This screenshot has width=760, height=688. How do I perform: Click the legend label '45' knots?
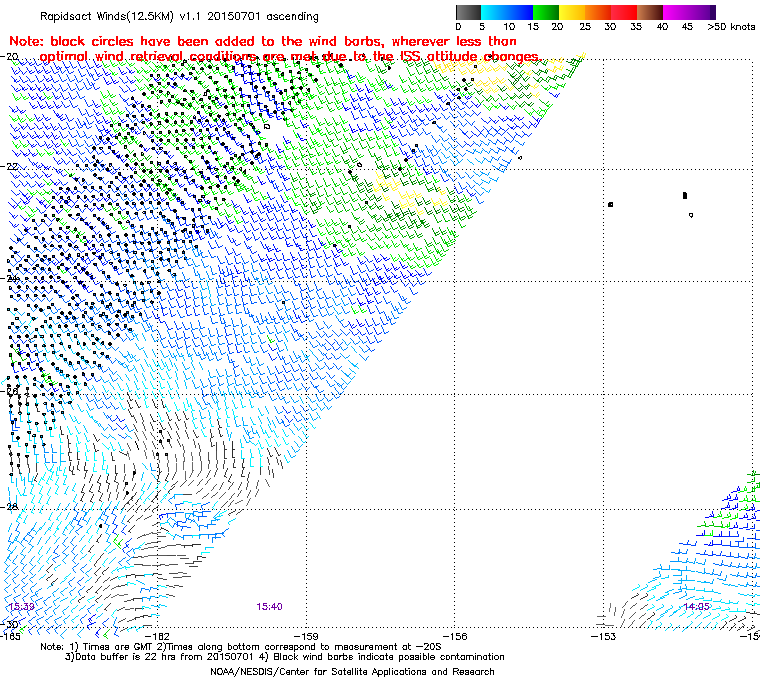click(687, 27)
